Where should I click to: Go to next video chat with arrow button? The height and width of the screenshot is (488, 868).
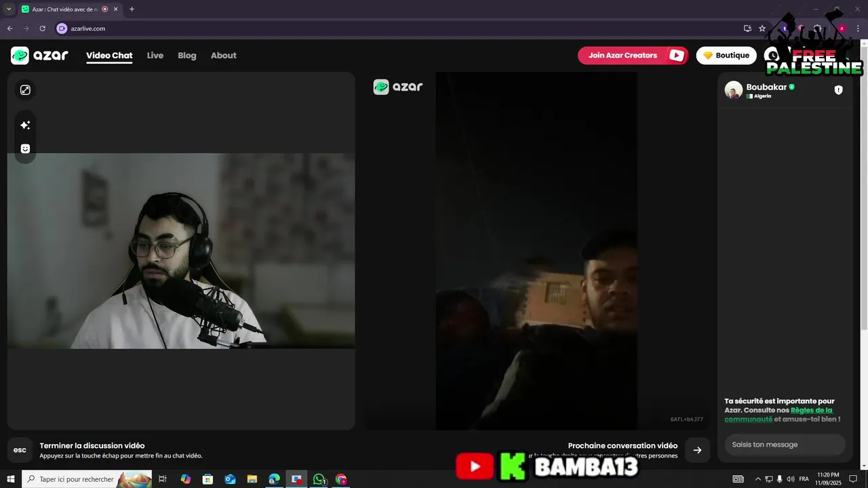click(697, 450)
